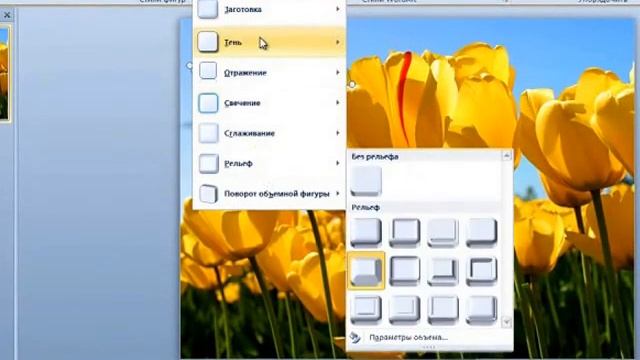The image size is (640, 360).
Task: Apply the Circle bevel, first in top row
Action: [366, 233]
